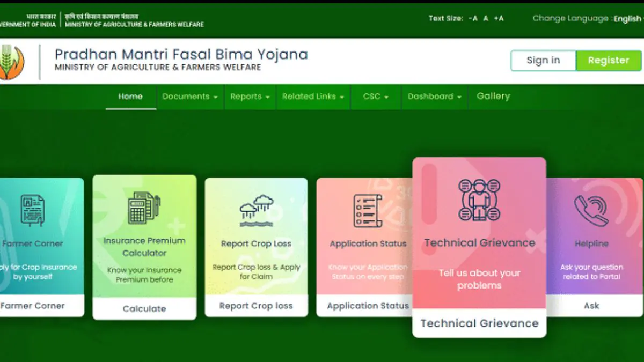The height and width of the screenshot is (362, 644).
Task: Increase text size with +A control
Action: tap(498, 18)
